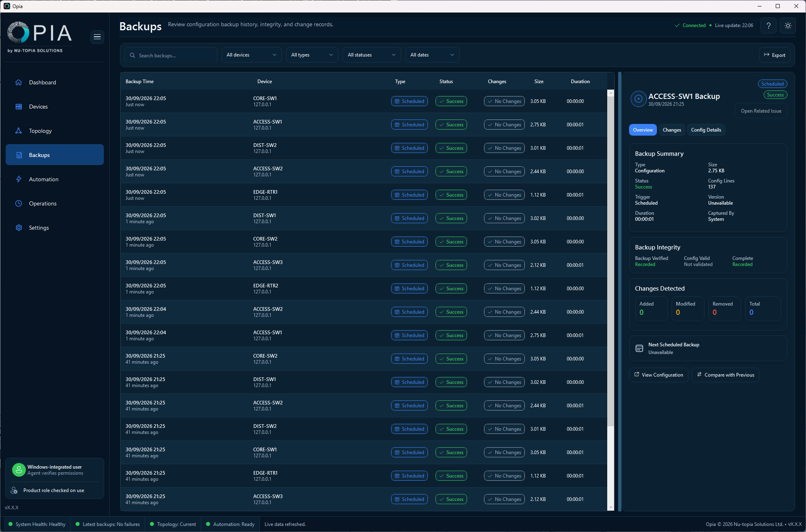This screenshot has height=532, width=806.
Task: Click the Size column header
Action: coord(539,82)
